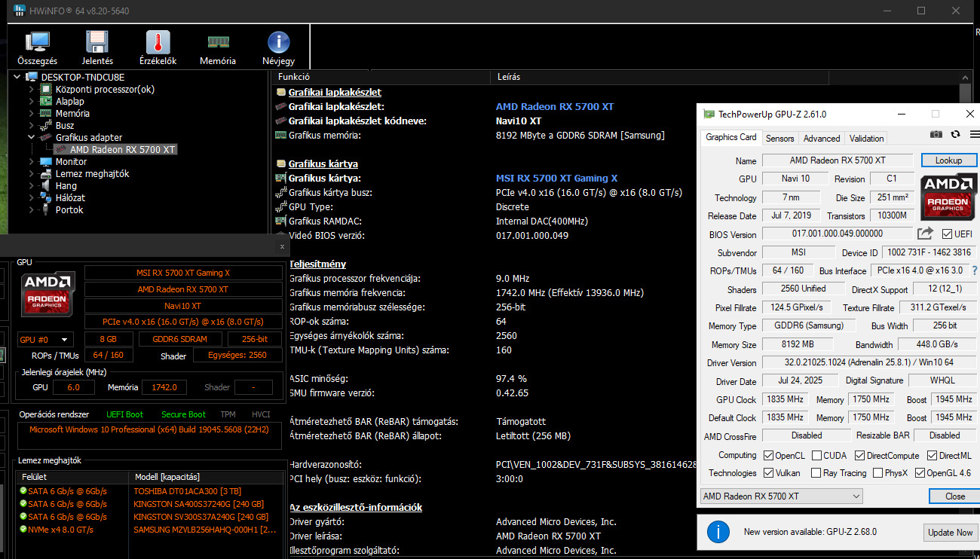Click the Hang speaker icon in tree
This screenshot has width=980, height=559.
tap(47, 185)
